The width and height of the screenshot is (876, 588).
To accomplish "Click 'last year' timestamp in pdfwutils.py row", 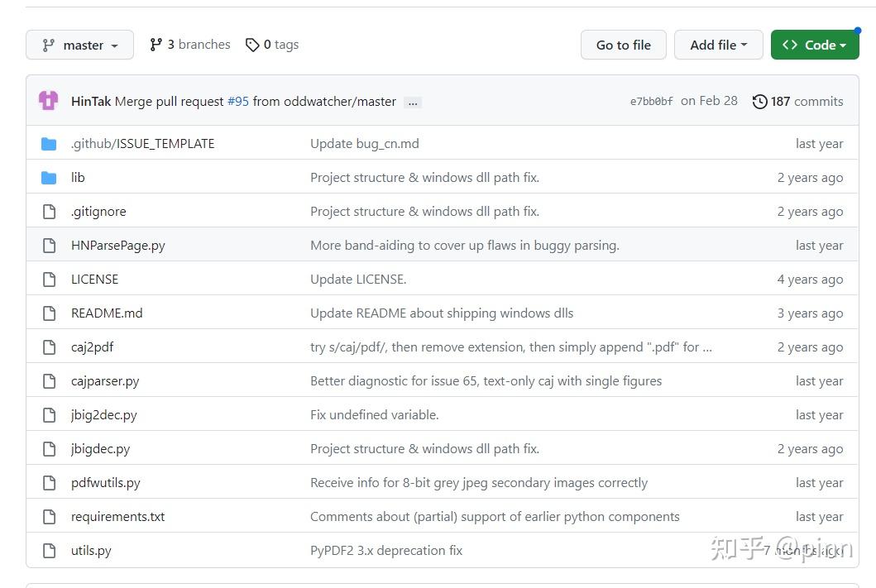I will tap(820, 482).
